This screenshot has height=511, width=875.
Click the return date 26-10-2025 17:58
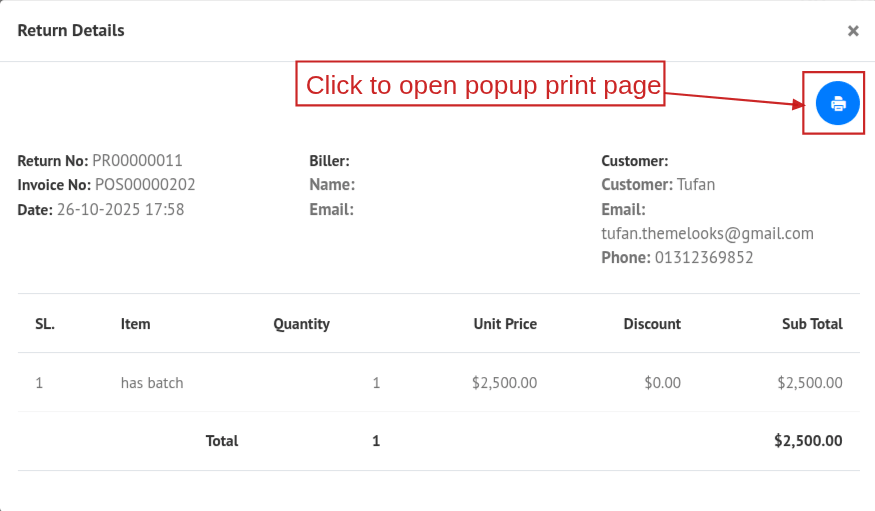120,209
